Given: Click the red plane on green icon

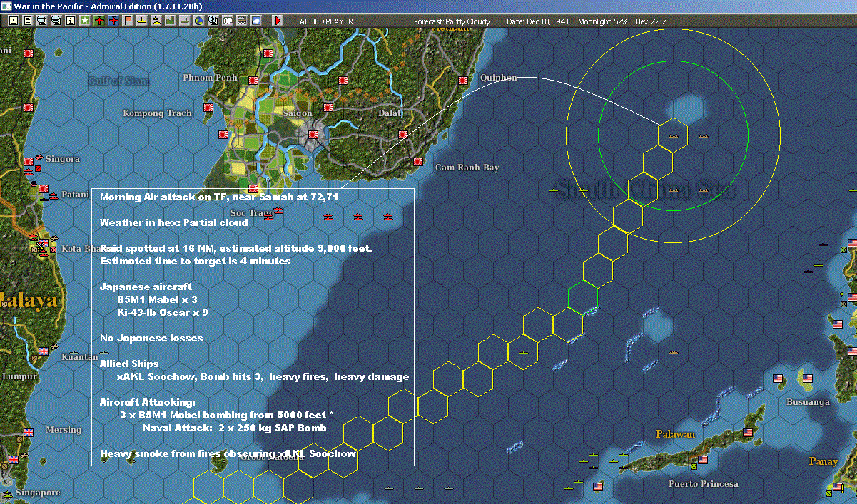Looking at the screenshot, I should click(x=99, y=21).
